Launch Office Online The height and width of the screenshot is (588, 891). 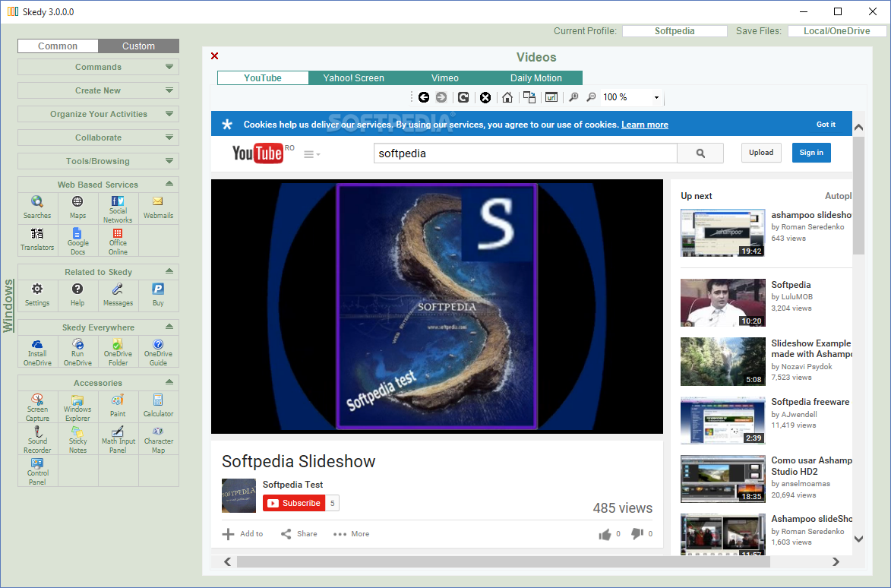[x=118, y=240]
